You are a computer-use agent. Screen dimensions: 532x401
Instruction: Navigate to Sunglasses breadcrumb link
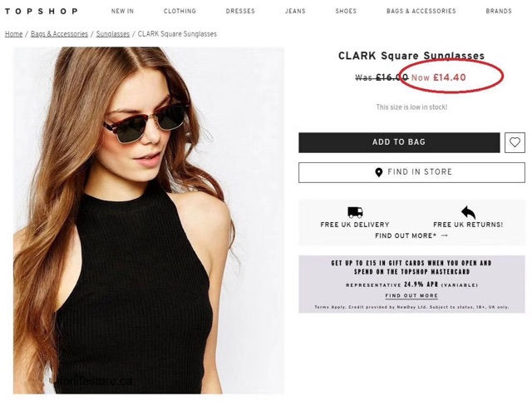click(x=113, y=34)
